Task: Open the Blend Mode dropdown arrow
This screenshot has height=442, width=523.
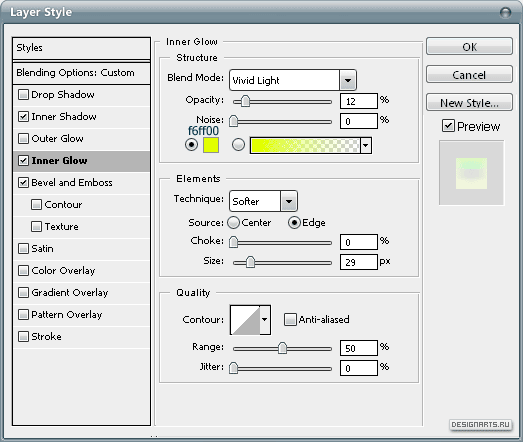Action: click(348, 80)
